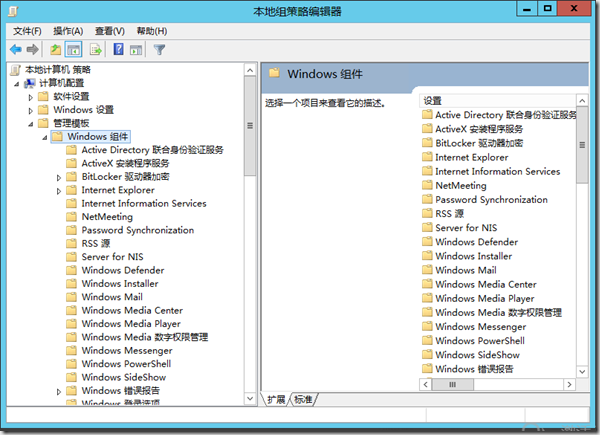Open the 文件(F) menu
Screen dimensions: 600x435
pos(28,31)
